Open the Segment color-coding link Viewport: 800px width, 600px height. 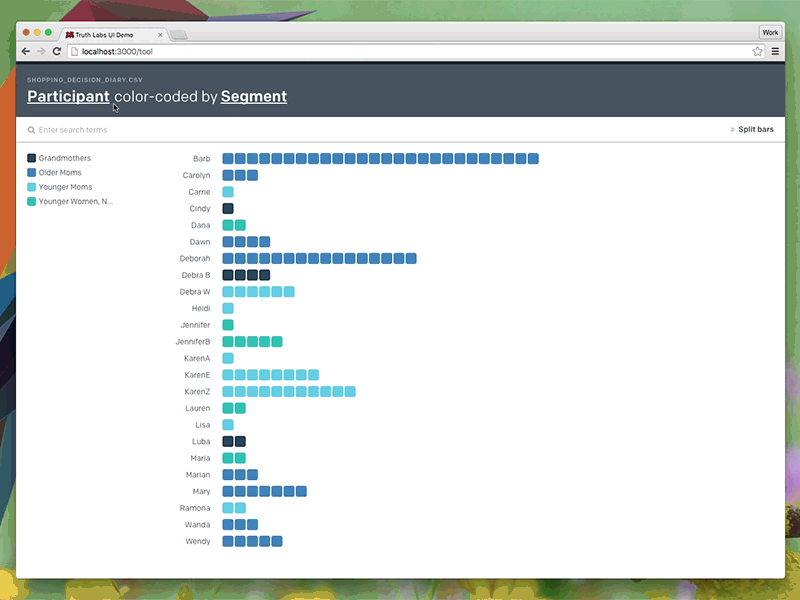click(254, 96)
